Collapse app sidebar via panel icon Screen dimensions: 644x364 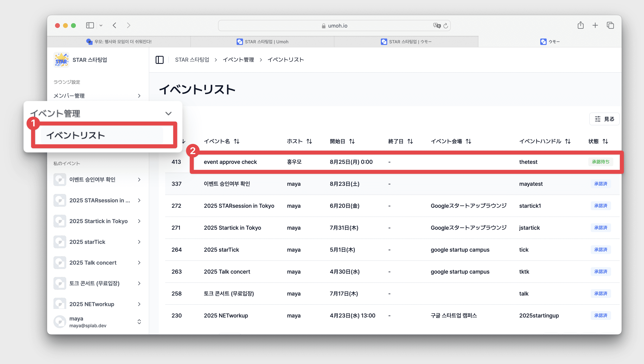[159, 60]
